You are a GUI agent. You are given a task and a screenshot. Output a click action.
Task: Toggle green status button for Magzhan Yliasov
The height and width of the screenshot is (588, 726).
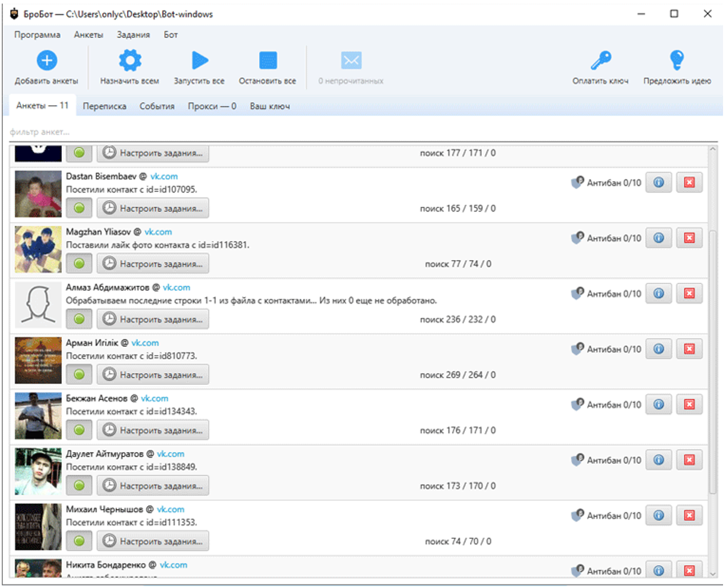(79, 264)
